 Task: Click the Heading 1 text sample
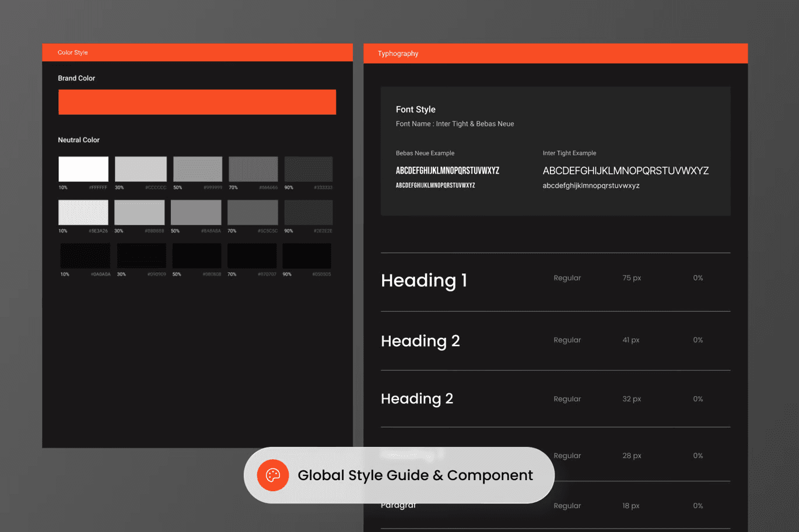tap(424, 280)
